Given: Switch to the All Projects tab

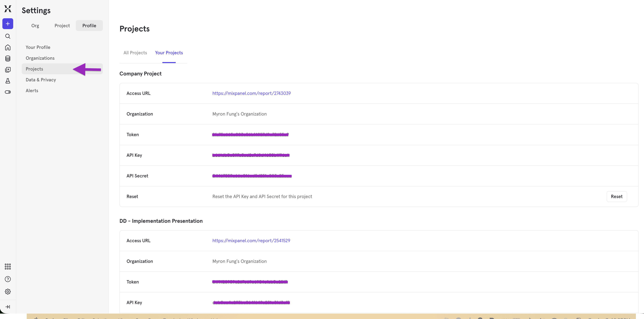Looking at the screenshot, I should (x=135, y=53).
